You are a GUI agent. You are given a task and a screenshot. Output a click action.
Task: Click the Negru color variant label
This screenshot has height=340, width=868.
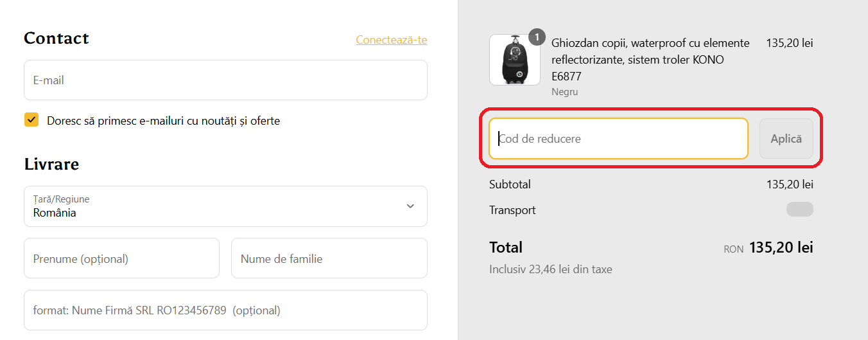pyautogui.click(x=564, y=92)
